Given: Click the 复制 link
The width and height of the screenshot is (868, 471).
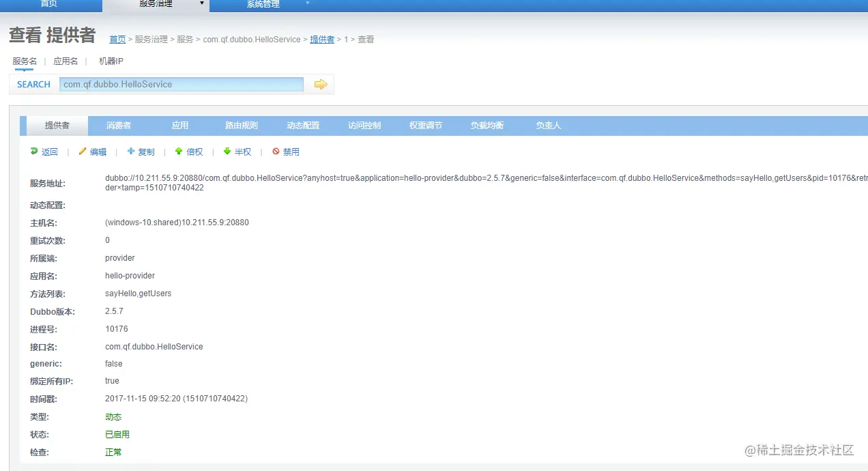Looking at the screenshot, I should click(x=147, y=152).
